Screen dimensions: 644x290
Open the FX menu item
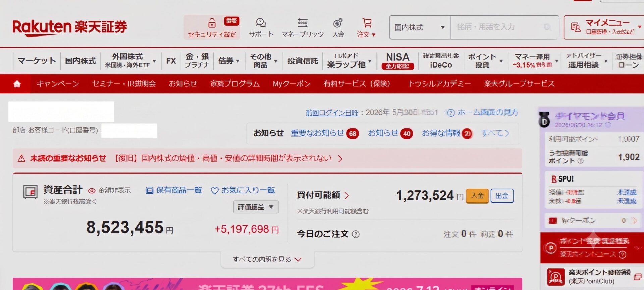pos(171,61)
